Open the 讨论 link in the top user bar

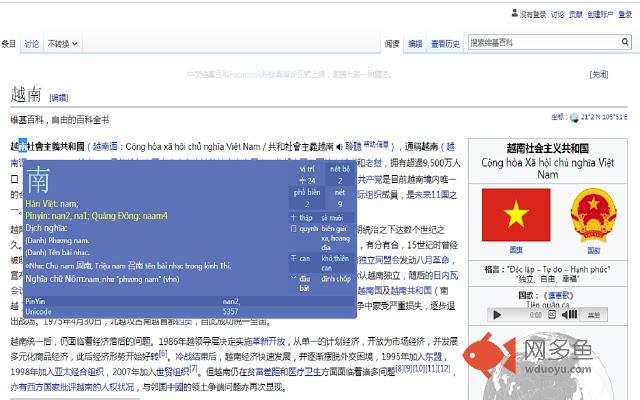tap(557, 15)
